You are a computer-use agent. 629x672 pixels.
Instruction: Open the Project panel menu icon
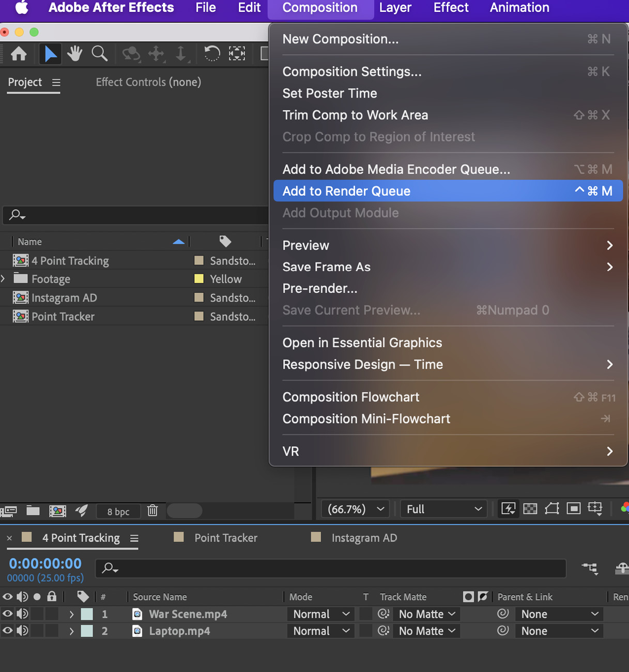(x=56, y=83)
